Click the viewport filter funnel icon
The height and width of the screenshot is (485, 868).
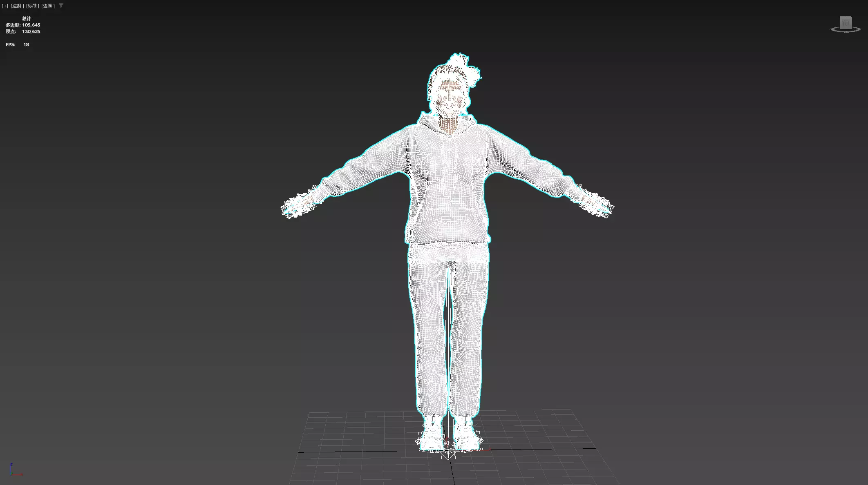[61, 6]
